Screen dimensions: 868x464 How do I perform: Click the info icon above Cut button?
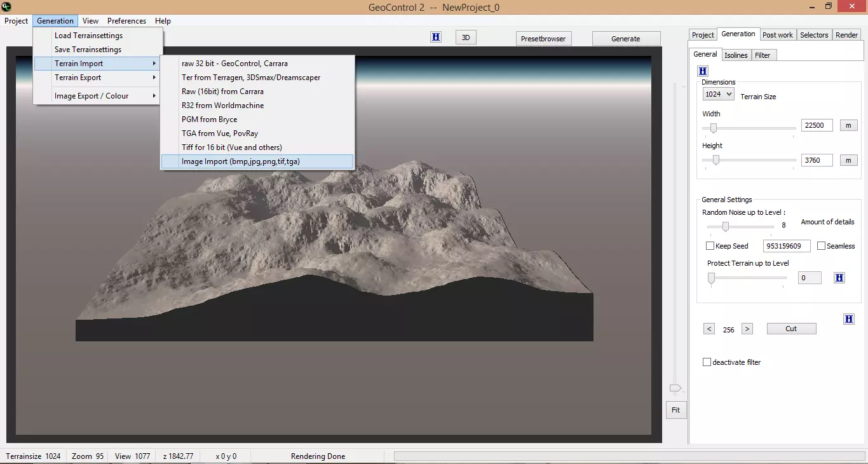(x=849, y=319)
